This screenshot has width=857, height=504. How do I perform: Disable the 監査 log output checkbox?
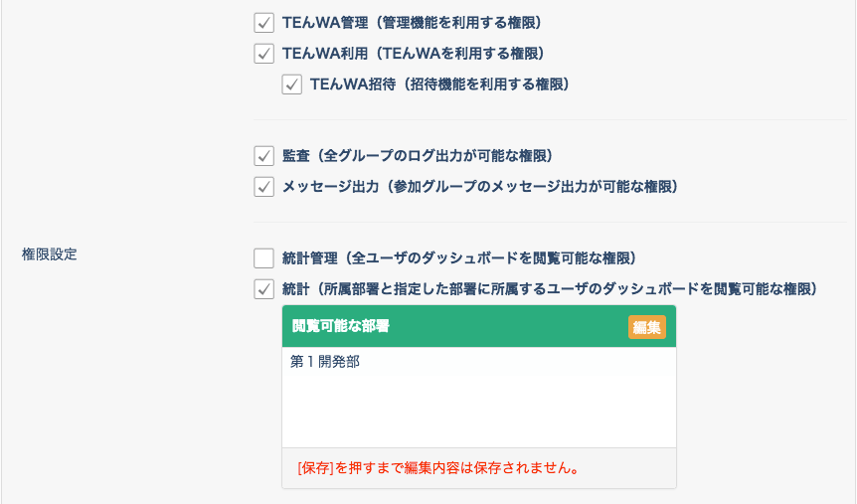[264, 156]
